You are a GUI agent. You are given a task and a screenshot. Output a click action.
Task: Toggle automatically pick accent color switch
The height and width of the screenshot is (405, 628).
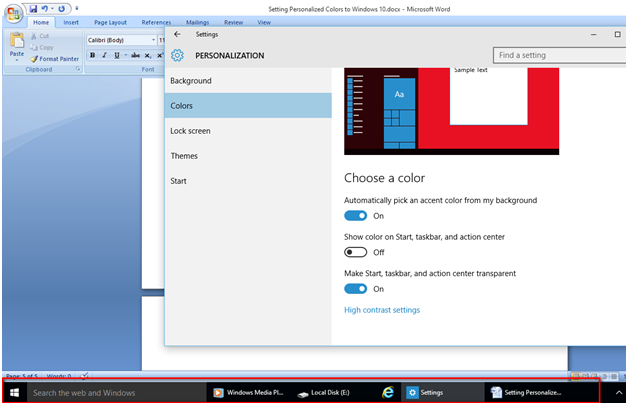[355, 216]
